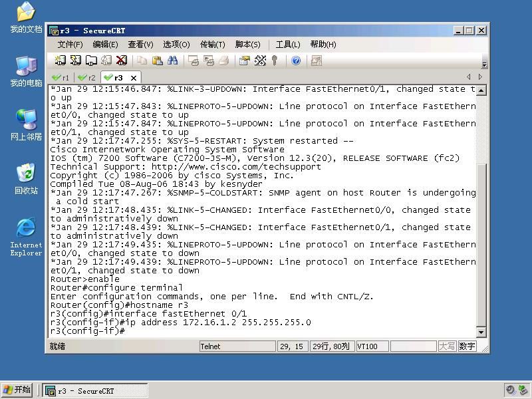Image resolution: width=532 pixels, height=399 pixels.
Task: Click the blue Help question icon
Action: tap(296, 61)
